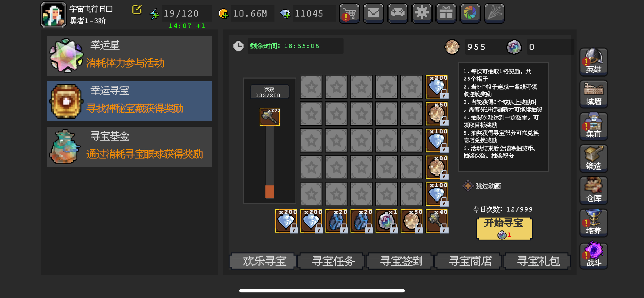Click the gamepad controller icon
Screen dimensions: 644x298
[x=398, y=13]
